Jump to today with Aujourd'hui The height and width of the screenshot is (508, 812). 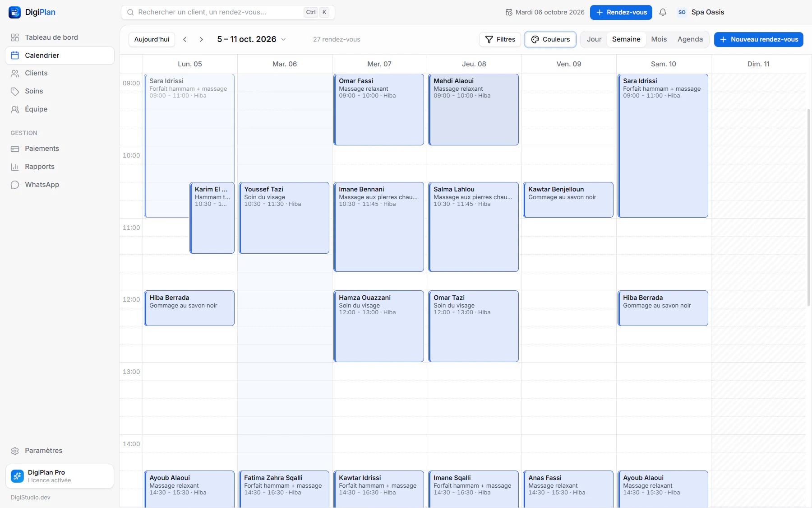tap(152, 39)
